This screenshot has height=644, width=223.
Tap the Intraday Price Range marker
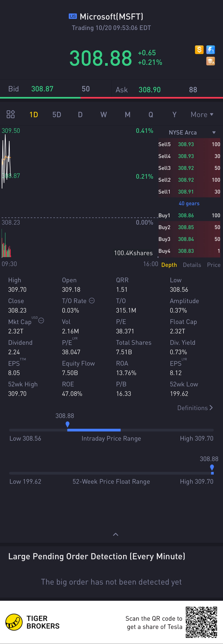[x=67, y=424]
